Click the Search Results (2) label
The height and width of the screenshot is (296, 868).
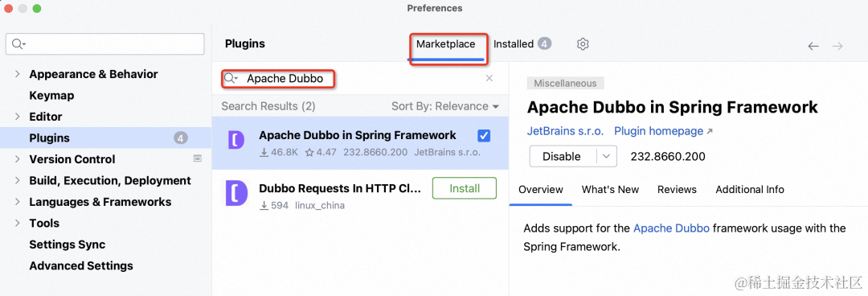268,106
